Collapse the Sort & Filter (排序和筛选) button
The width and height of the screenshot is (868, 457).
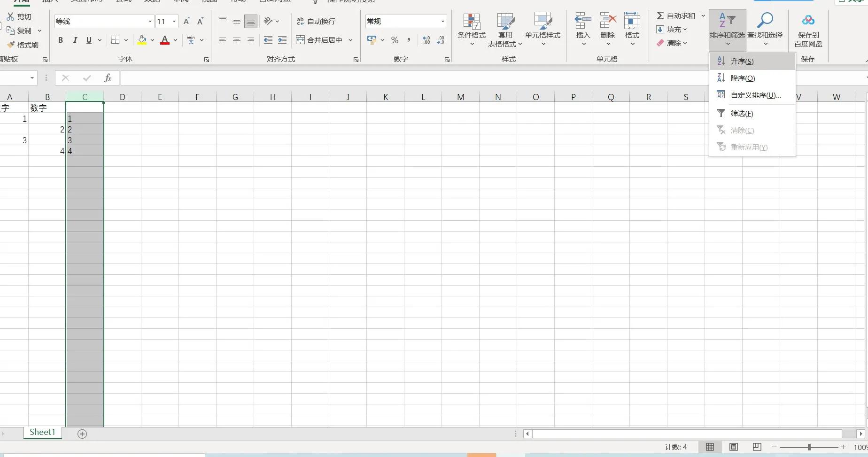coord(727,30)
